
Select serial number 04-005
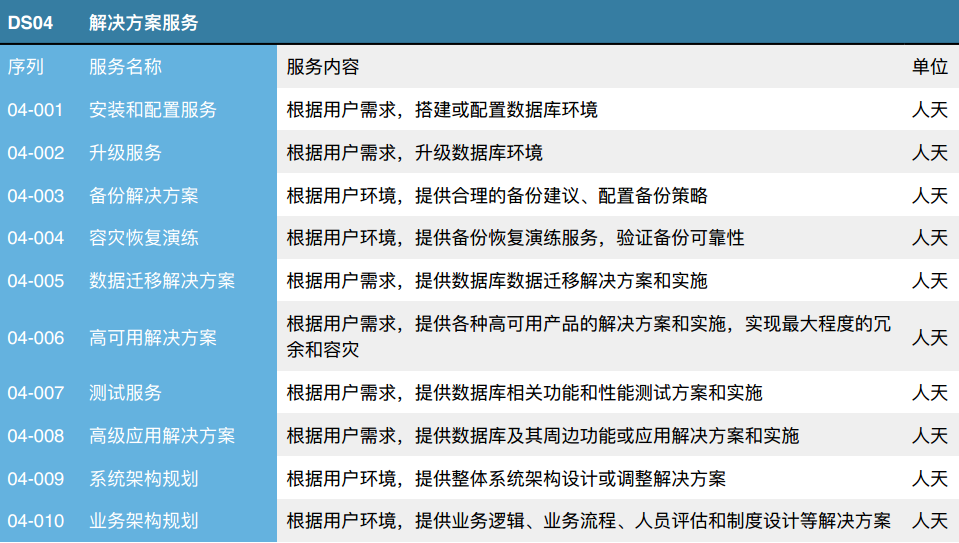point(35,281)
